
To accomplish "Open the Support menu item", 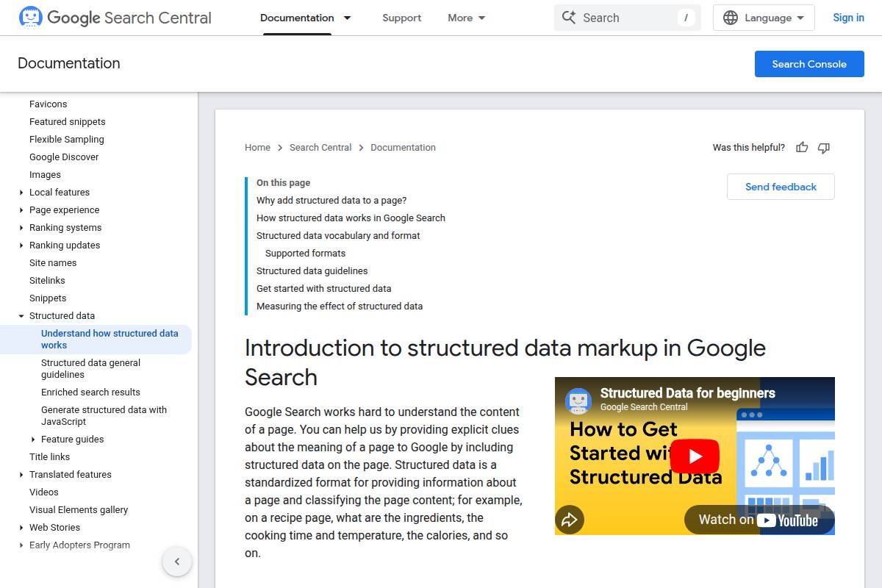I will point(401,17).
